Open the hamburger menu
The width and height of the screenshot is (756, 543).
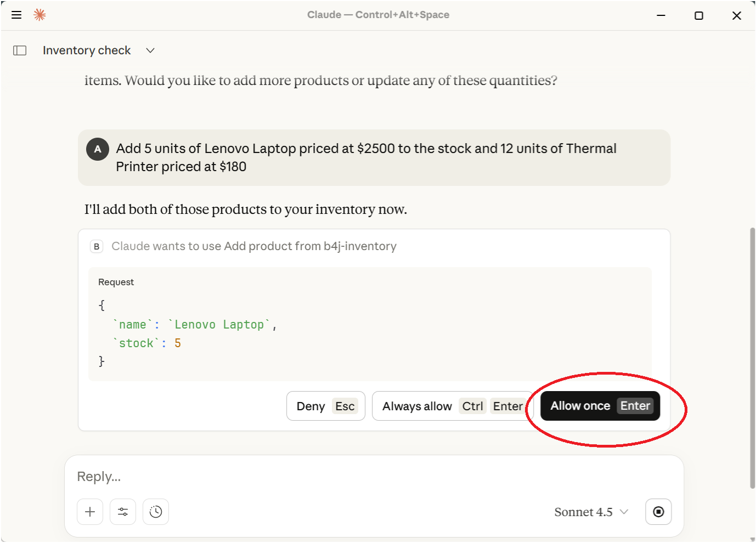click(16, 15)
